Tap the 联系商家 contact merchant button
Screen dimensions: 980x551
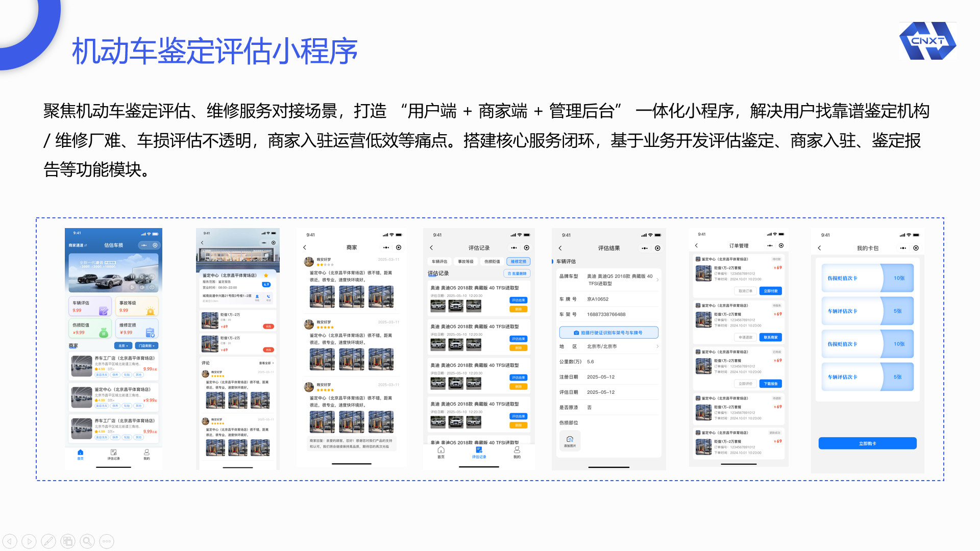click(x=771, y=337)
